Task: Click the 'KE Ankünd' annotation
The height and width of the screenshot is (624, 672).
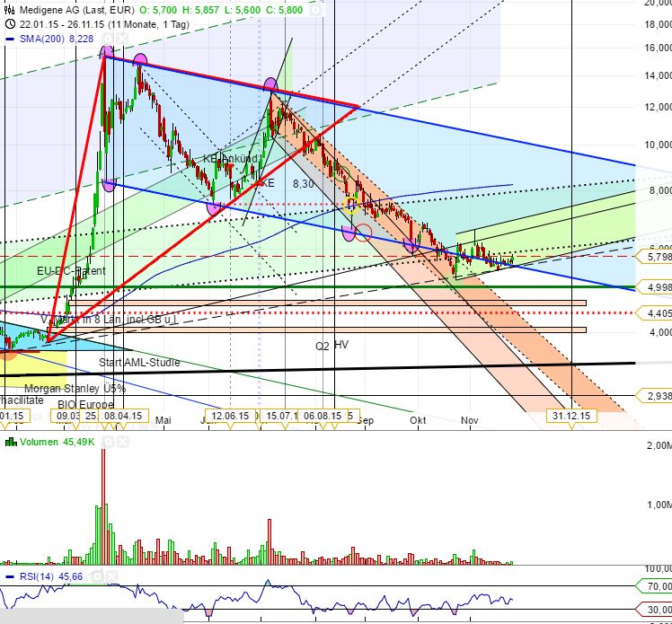Action: (x=230, y=158)
